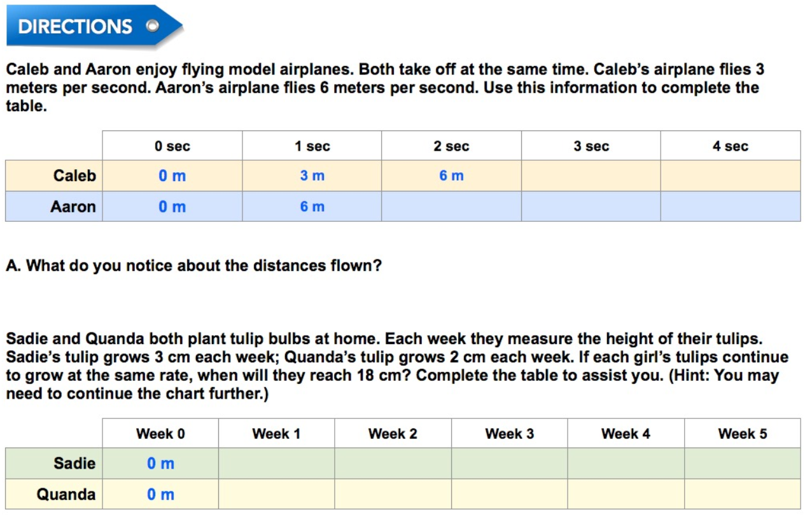Click Quanda's Week 0 cell showing 0 m
Image resolution: width=812 pixels, height=529 pixels.
pos(160,494)
